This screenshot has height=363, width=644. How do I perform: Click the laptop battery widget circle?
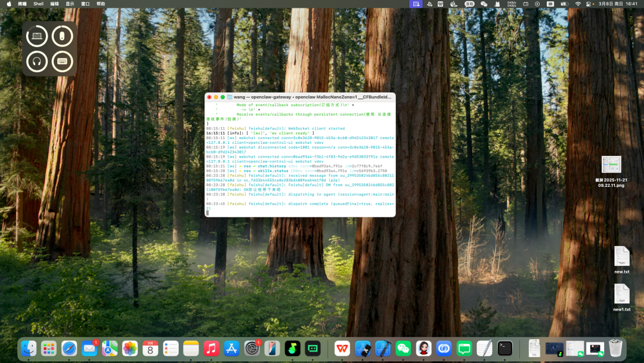[x=37, y=36]
